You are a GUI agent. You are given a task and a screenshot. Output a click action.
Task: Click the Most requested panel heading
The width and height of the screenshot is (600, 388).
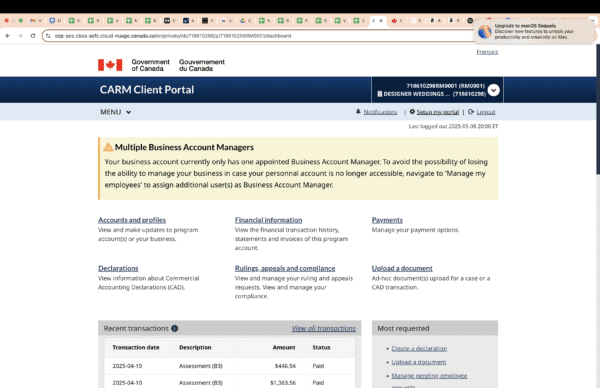click(x=403, y=328)
